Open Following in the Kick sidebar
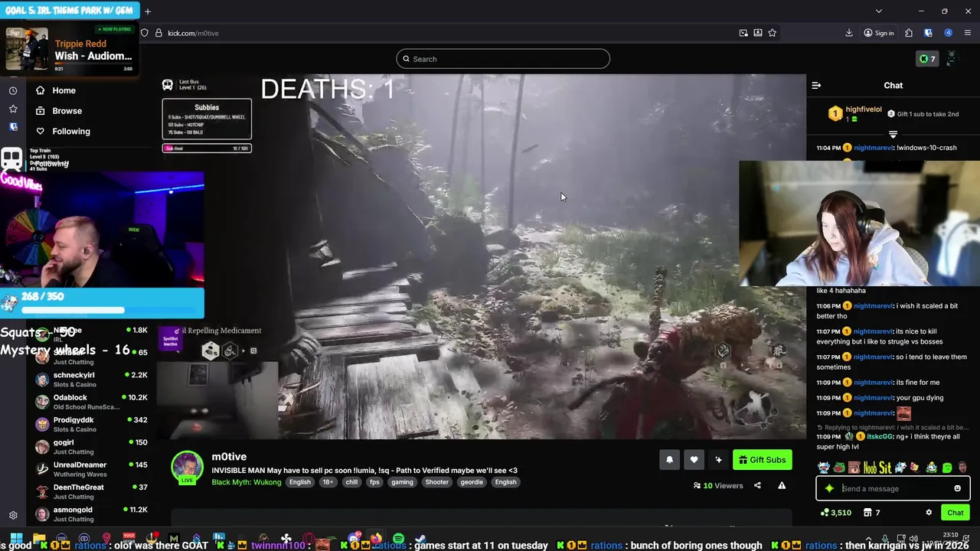This screenshot has width=980, height=551. [x=71, y=132]
